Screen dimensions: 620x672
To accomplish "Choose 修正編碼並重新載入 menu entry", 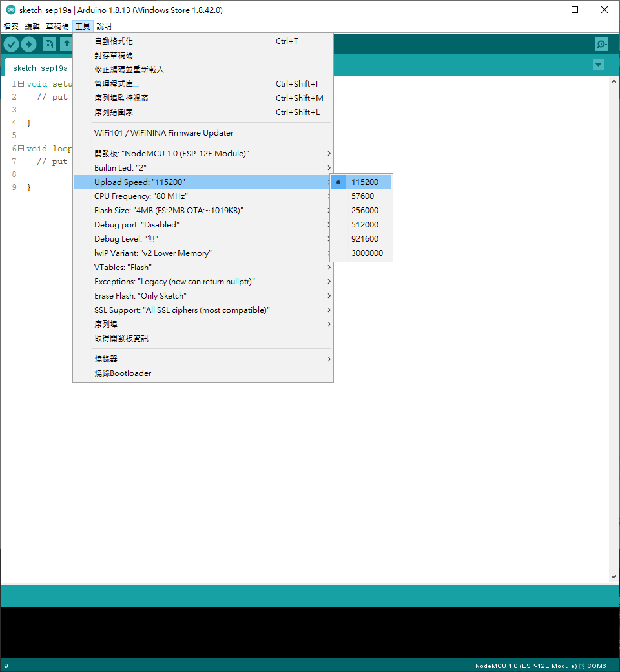I will (x=203, y=69).
